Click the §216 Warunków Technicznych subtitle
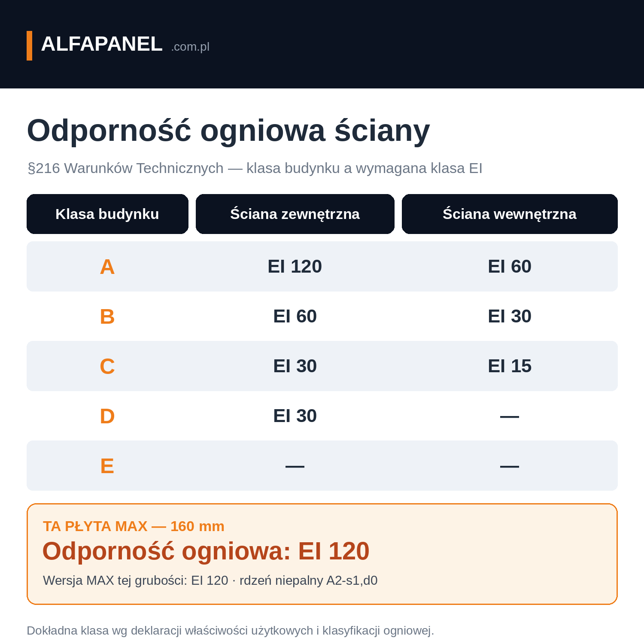Viewport: 644px width, 644px height. pos(255,168)
